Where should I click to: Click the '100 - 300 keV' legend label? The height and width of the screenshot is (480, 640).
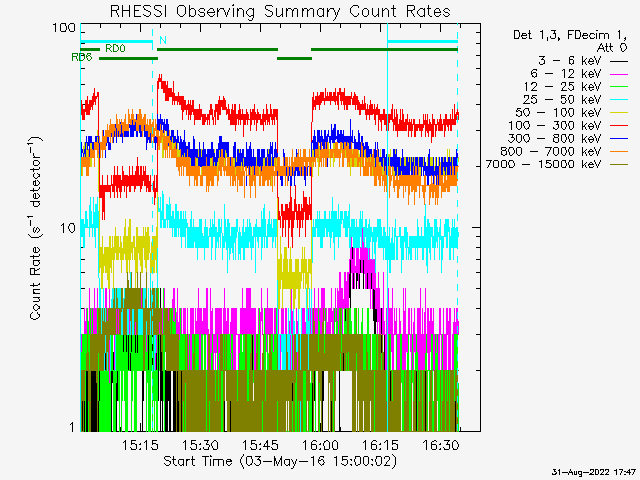click(555, 126)
